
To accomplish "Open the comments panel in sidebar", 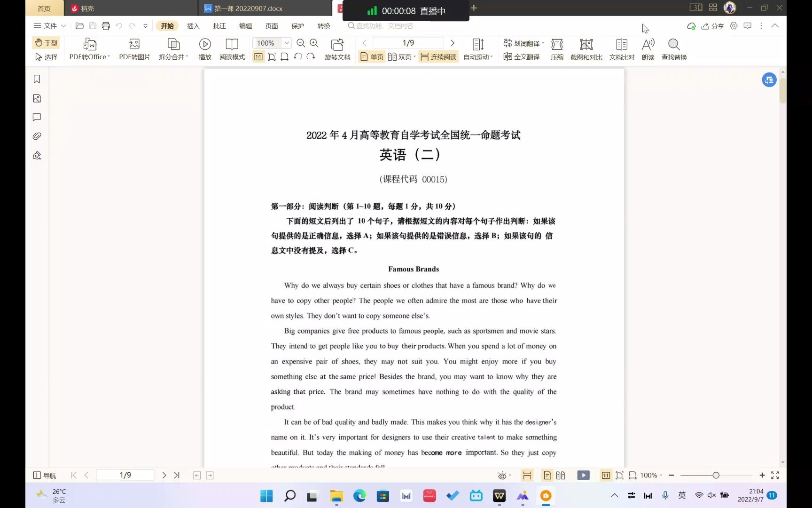I will pos(37,117).
